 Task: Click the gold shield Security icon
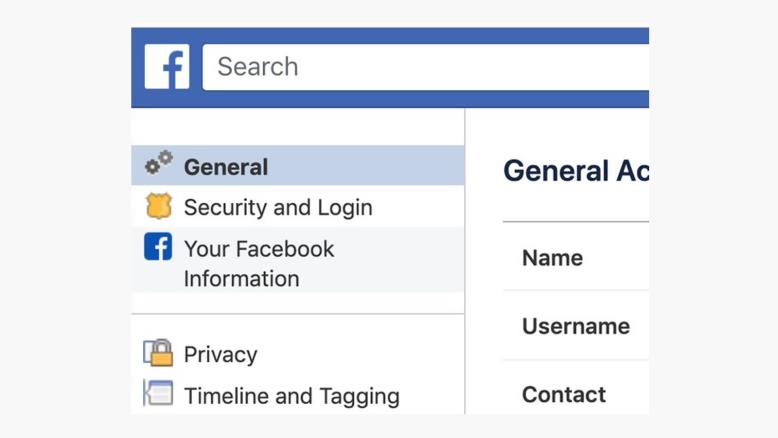(x=158, y=206)
